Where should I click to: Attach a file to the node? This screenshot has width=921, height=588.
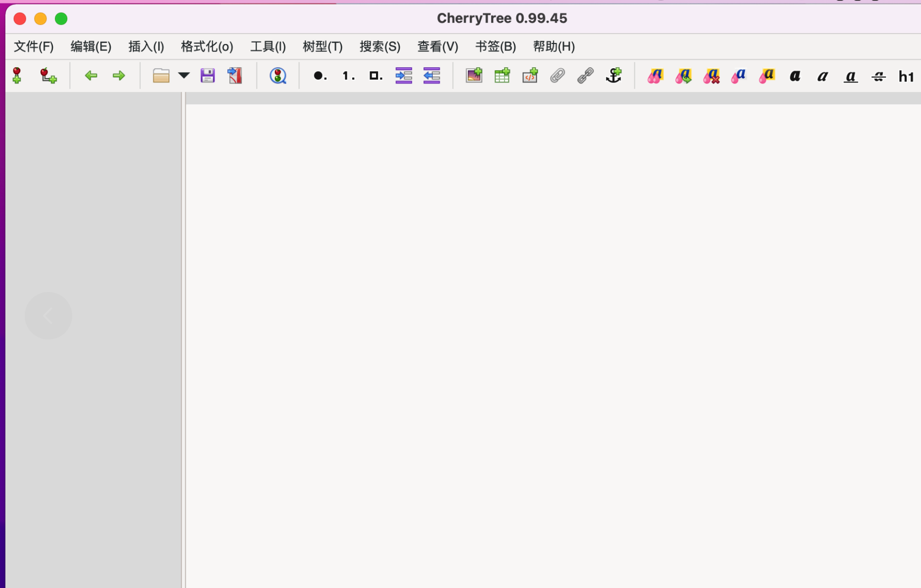(557, 76)
